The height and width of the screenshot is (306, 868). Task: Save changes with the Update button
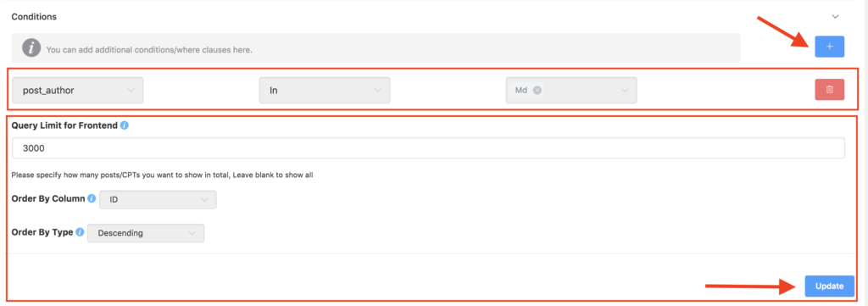point(829,286)
